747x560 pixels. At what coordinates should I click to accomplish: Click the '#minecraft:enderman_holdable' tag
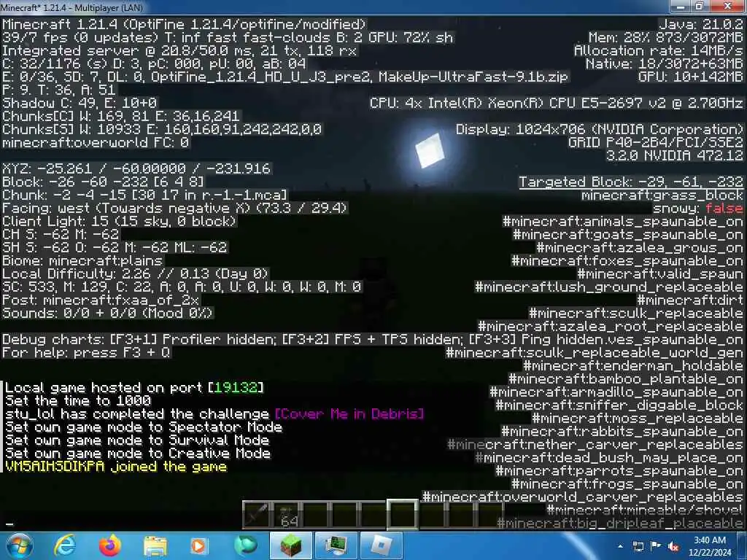pos(633,366)
